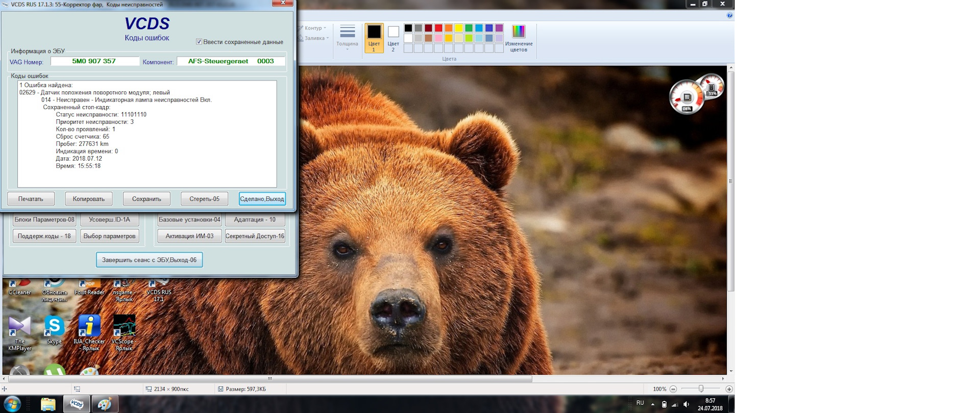Toggle the saved data checkbox in VCDS
Screen dimensions: 980x413
[199, 42]
